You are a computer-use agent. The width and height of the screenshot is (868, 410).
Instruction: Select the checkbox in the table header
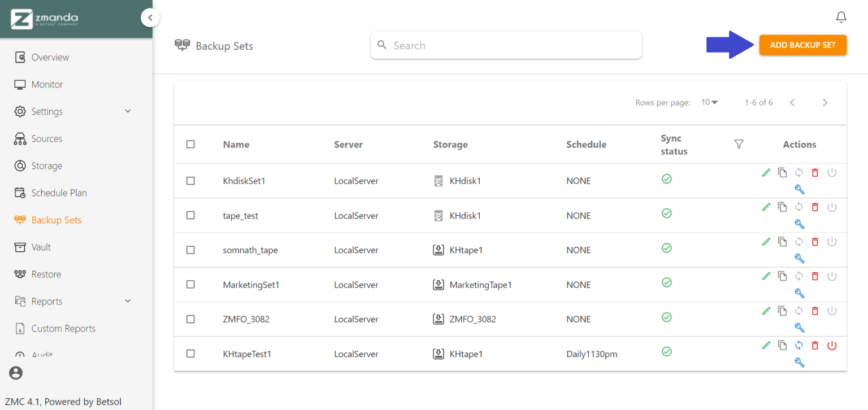point(190,144)
